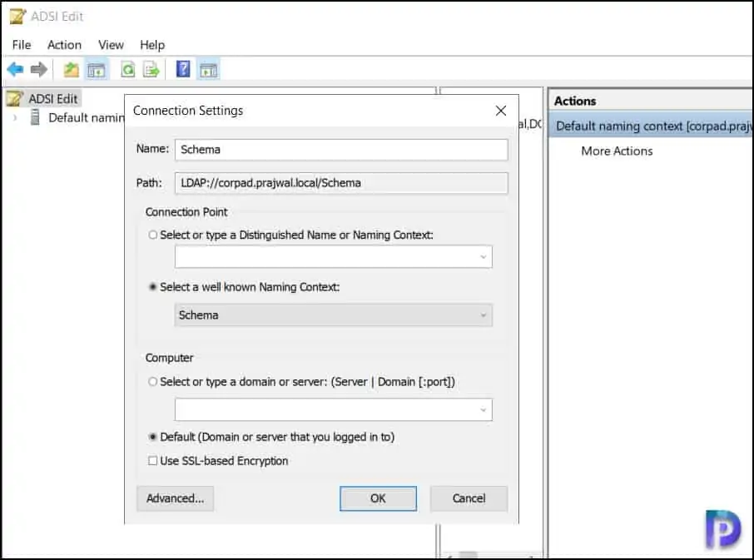Image resolution: width=754 pixels, height=560 pixels.
Task: Click the grey forward arrow
Action: coord(39,70)
